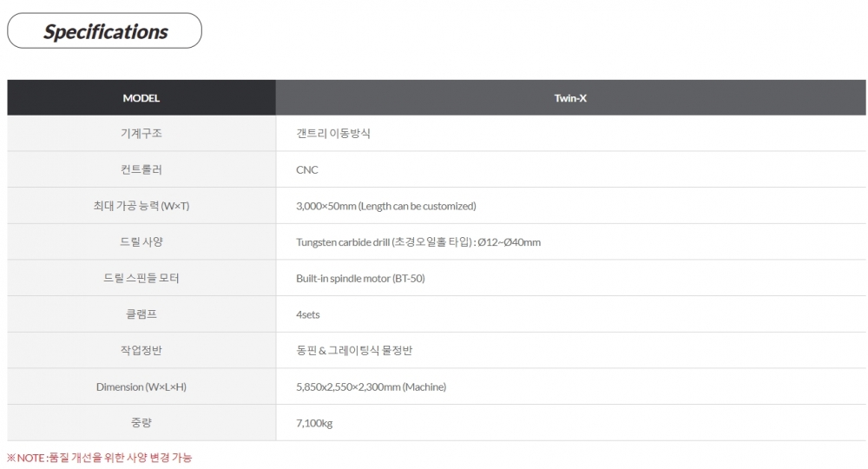Click the 드릴 사양 row label
This screenshot has height=469, width=868.
point(141,242)
